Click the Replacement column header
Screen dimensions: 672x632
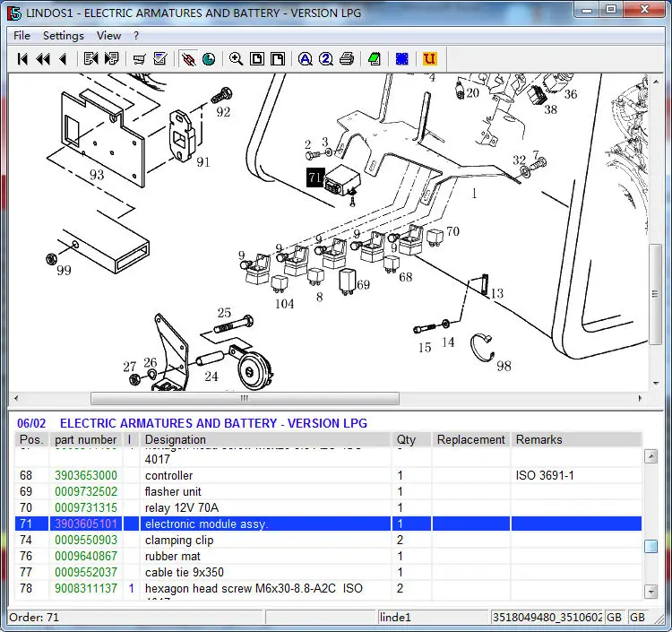(471, 439)
